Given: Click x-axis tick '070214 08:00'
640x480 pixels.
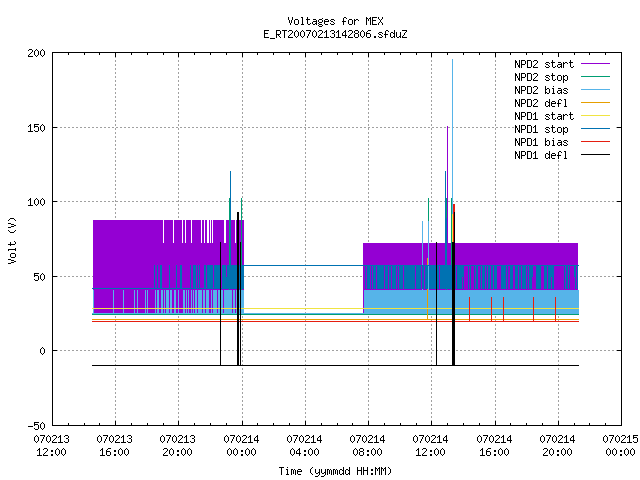Looking at the screenshot, I should pyautogui.click(x=367, y=446).
